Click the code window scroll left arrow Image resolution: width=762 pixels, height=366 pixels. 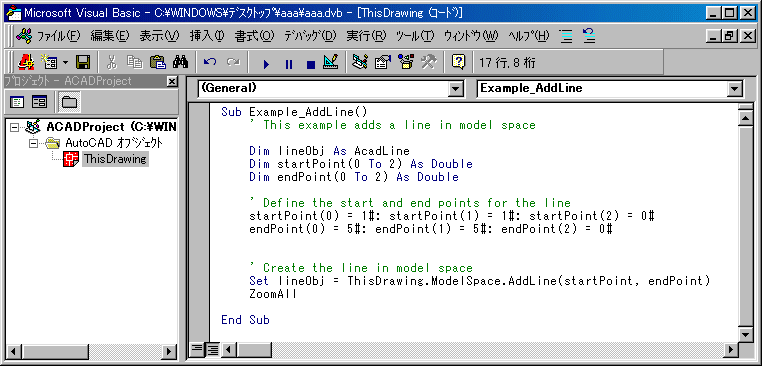point(228,349)
